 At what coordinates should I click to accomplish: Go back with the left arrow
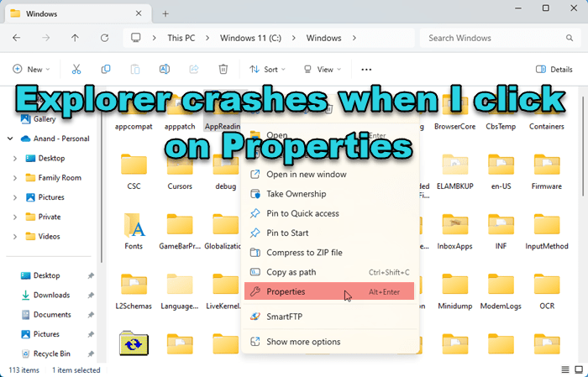pos(17,38)
